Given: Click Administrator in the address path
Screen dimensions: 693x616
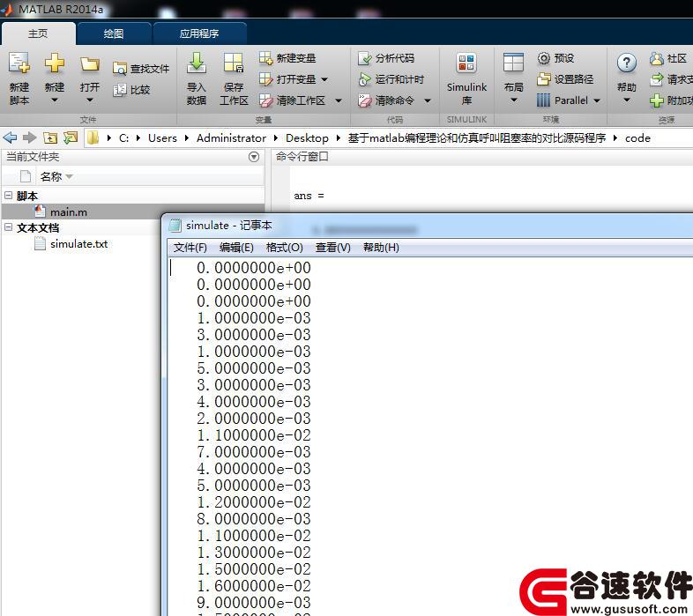Looking at the screenshot, I should 231,137.
